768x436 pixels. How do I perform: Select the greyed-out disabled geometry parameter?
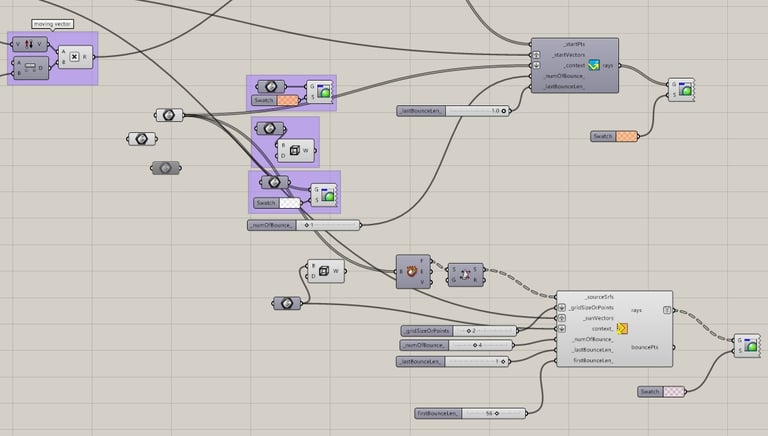pyautogui.click(x=166, y=169)
